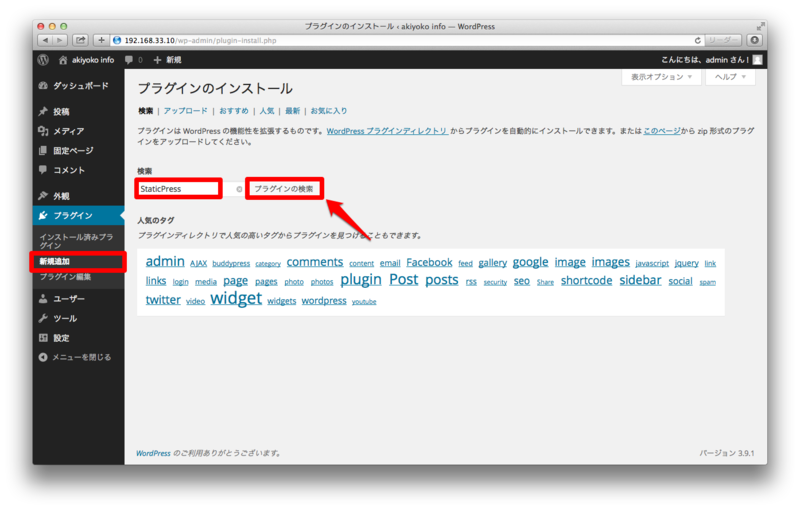
Task: Open 外観 appearance menu
Action: point(79,196)
